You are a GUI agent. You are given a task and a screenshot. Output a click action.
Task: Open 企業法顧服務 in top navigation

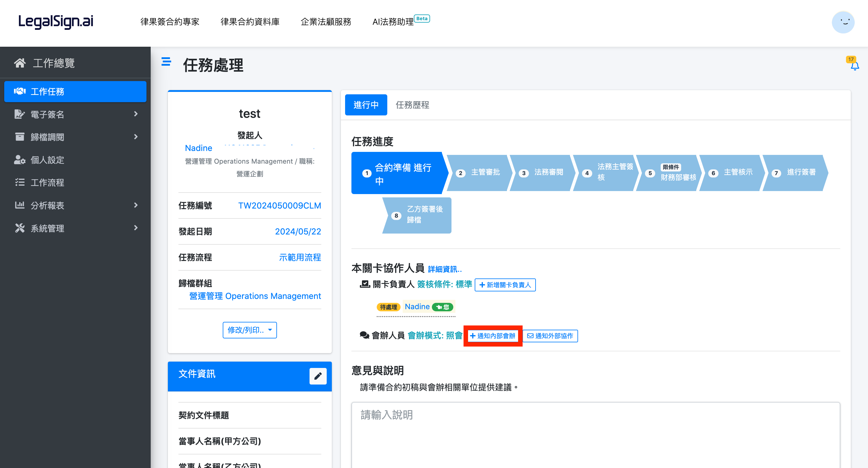coord(325,22)
